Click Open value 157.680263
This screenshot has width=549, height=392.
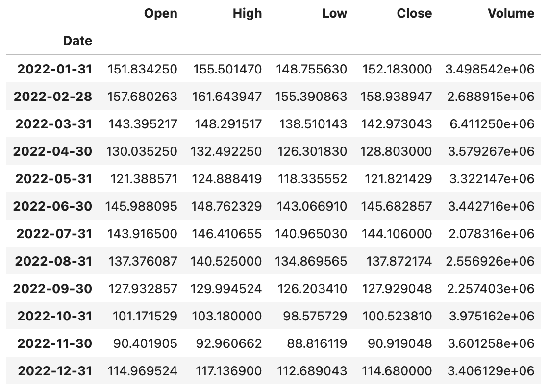coord(142,97)
